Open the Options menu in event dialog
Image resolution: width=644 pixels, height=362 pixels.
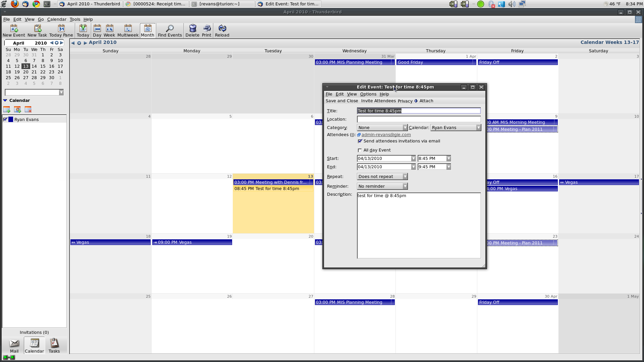368,94
